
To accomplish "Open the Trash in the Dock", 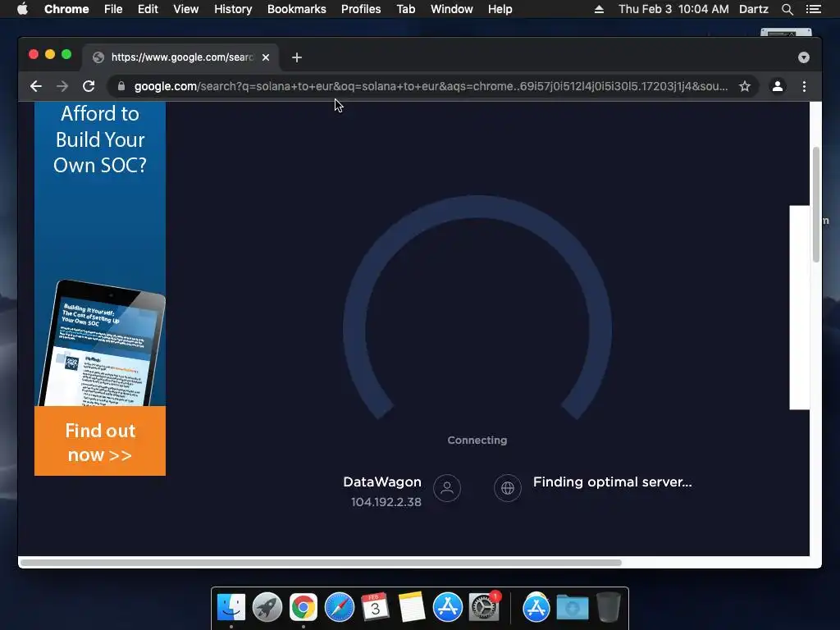I will coord(608,607).
